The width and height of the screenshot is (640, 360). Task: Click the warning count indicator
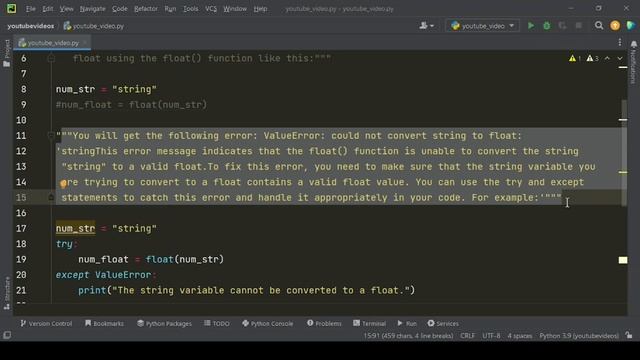click(575, 58)
